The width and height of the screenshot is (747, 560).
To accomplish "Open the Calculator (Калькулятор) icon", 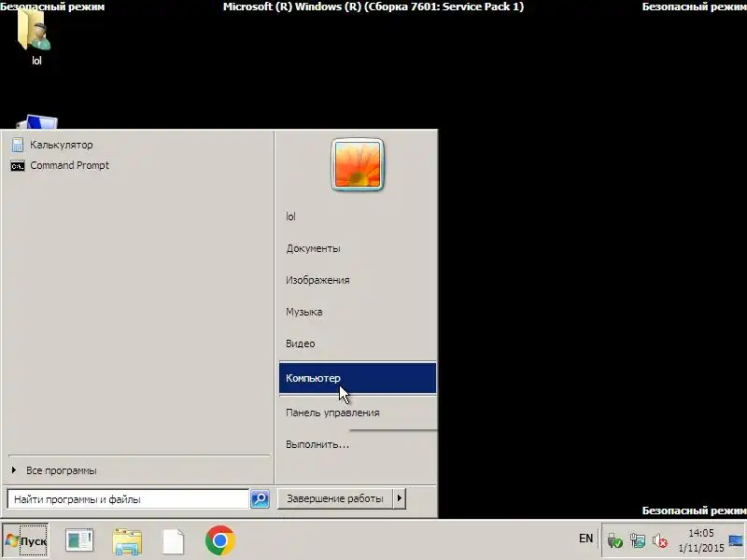I will pyautogui.click(x=52, y=145).
